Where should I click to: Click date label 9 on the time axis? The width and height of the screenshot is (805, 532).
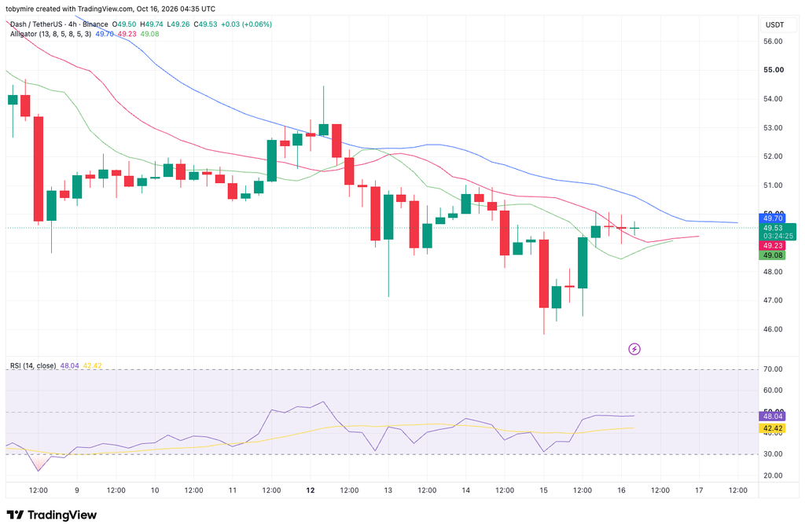[77, 490]
